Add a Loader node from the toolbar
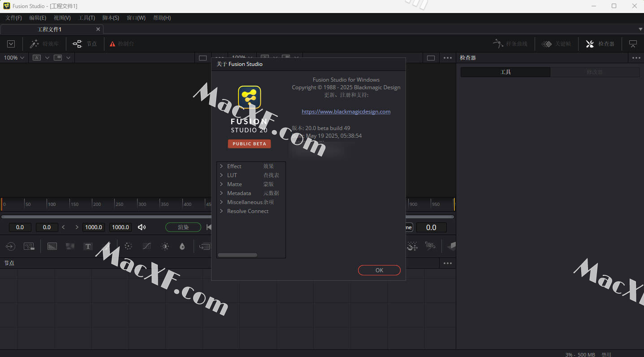This screenshot has height=357, width=644. coord(10,246)
